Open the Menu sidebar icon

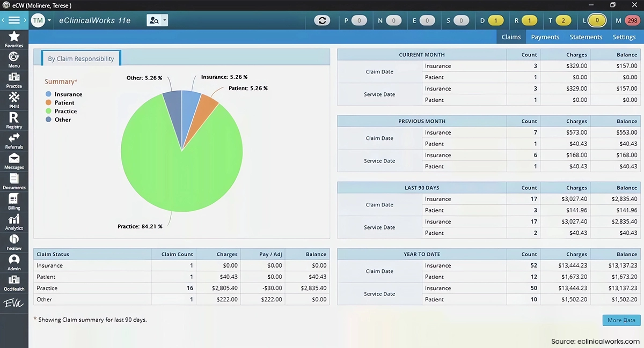pos(14,60)
